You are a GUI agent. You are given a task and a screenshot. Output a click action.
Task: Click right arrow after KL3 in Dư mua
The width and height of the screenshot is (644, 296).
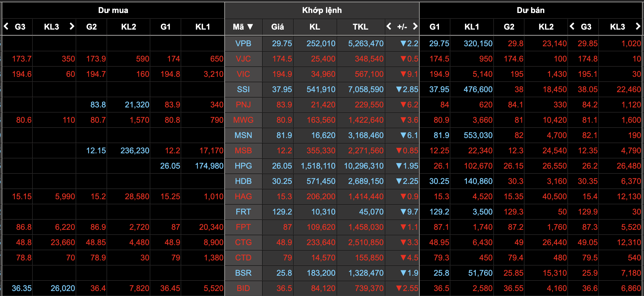tap(71, 26)
